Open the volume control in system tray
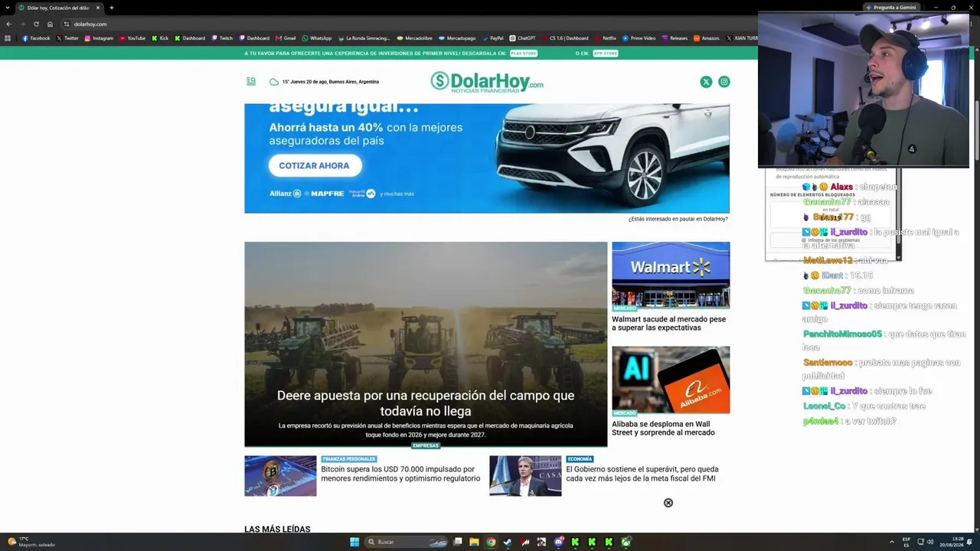Screen dimensions: 980x551 click(x=930, y=542)
